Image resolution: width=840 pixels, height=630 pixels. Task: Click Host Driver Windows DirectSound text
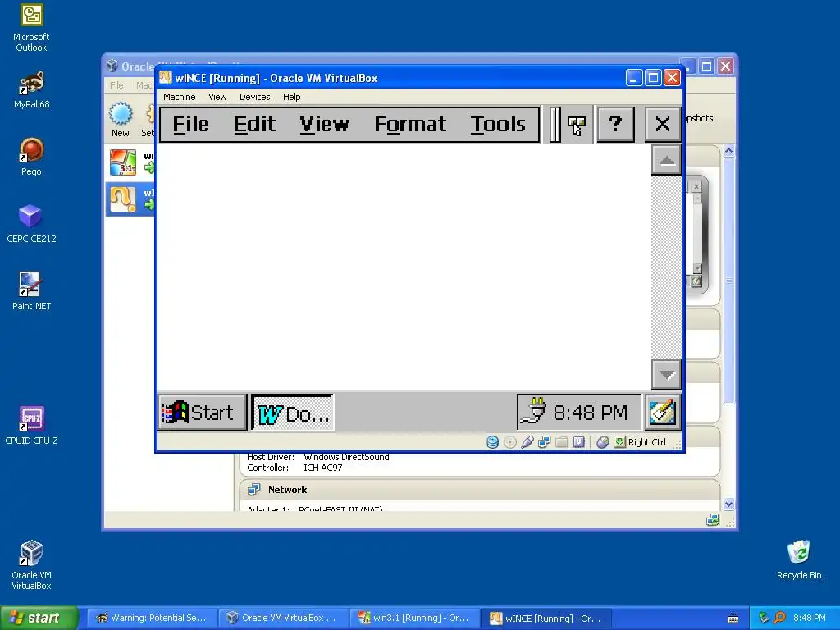coord(317,457)
